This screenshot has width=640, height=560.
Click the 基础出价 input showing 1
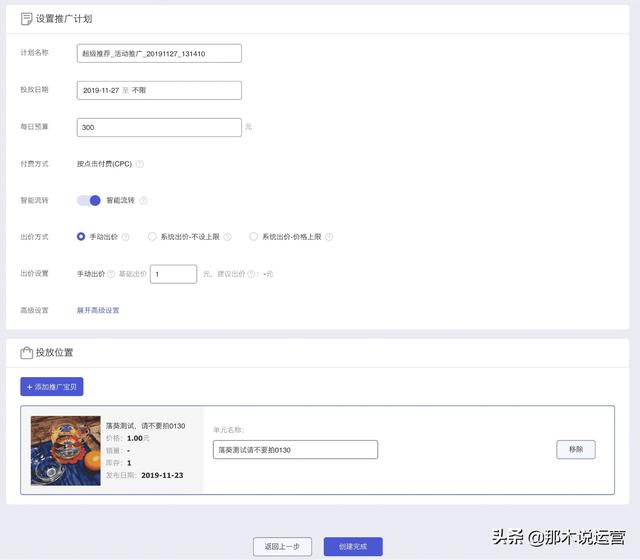(173, 274)
